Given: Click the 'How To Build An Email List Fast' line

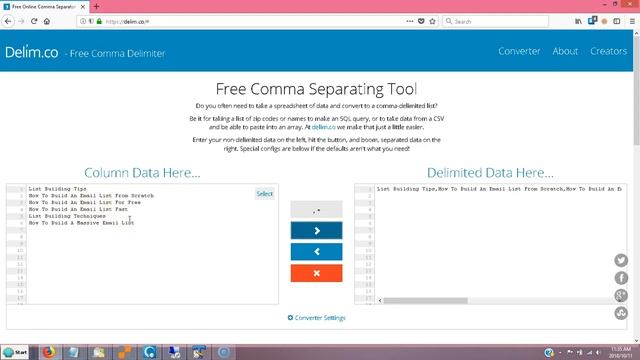Looking at the screenshot, I should pos(78,209).
